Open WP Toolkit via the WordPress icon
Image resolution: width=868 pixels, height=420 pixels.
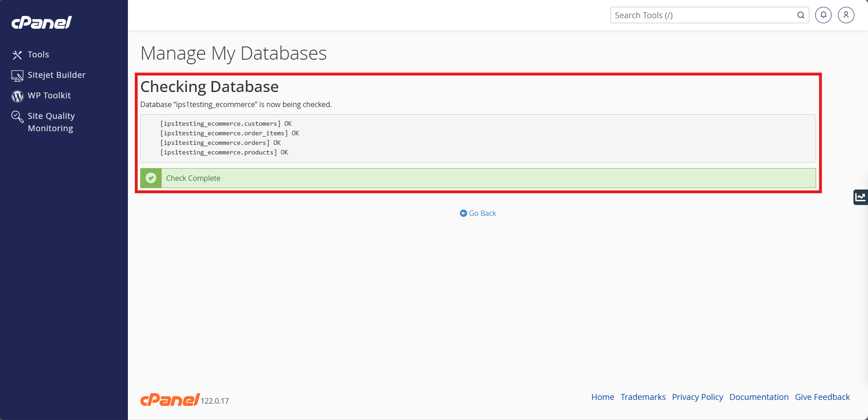click(17, 96)
